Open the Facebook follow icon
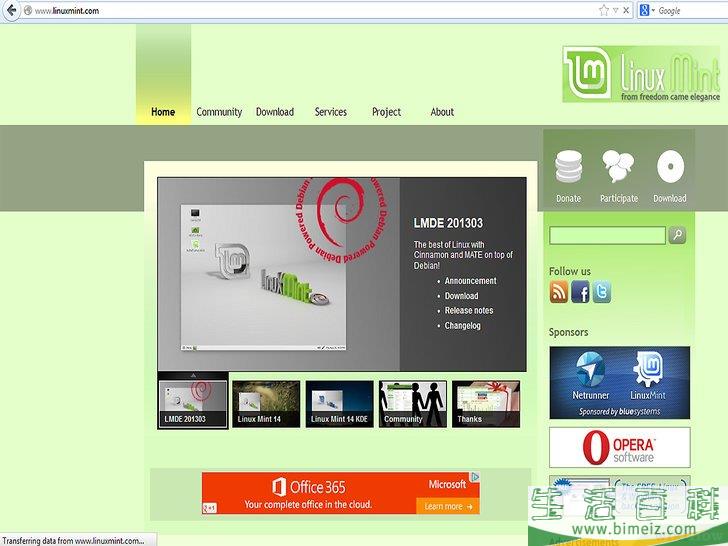 (580, 292)
